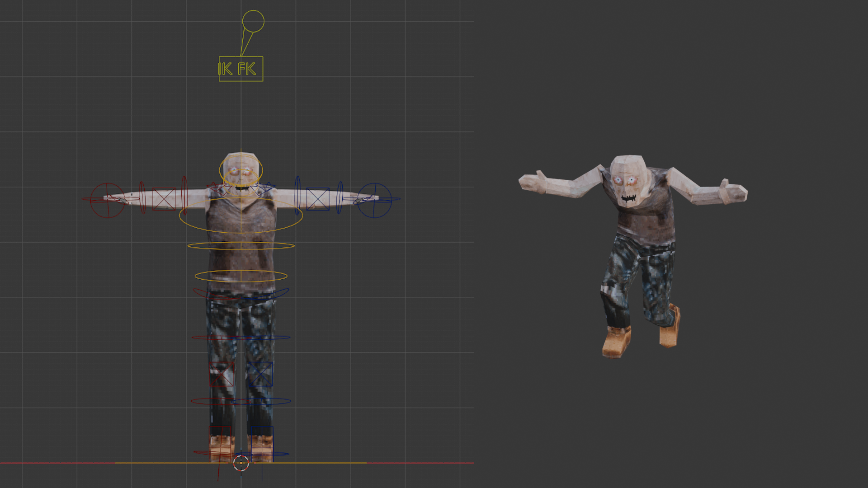Select the large blue circle hand control
This screenshot has width=868, height=488.
pyautogui.click(x=374, y=201)
